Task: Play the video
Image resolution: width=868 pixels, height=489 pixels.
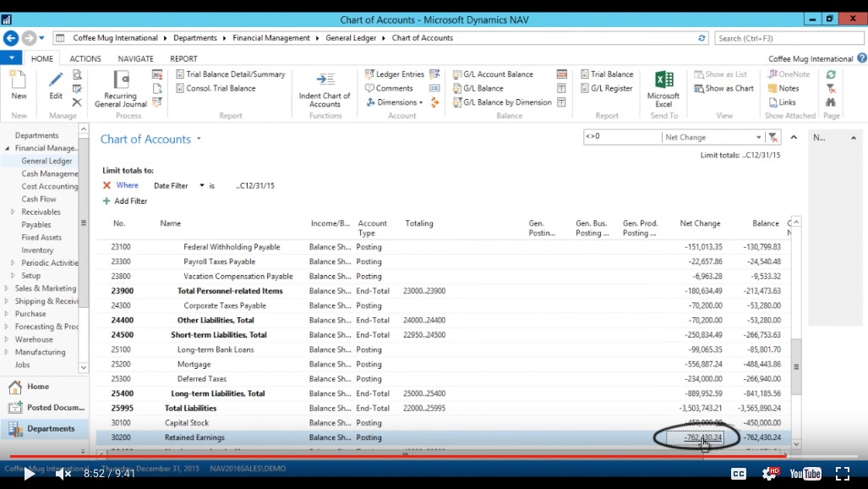Action: pos(29,474)
